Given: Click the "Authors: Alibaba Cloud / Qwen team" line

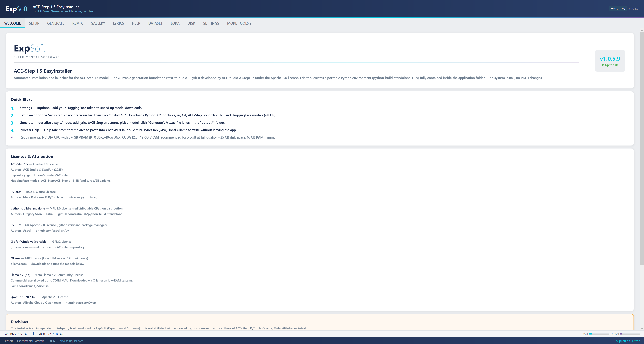Looking at the screenshot, I should tap(53, 303).
